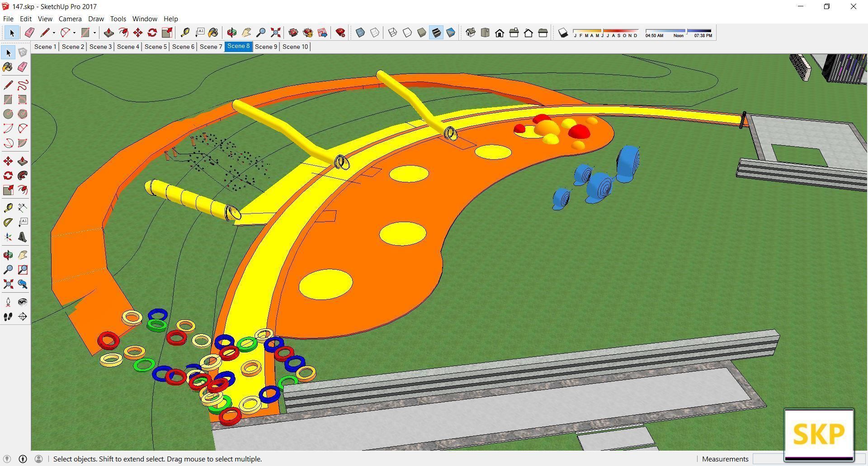Viewport: 868px width, 466px height.
Task: Switch to the Scene 9 tab
Action: [x=266, y=47]
